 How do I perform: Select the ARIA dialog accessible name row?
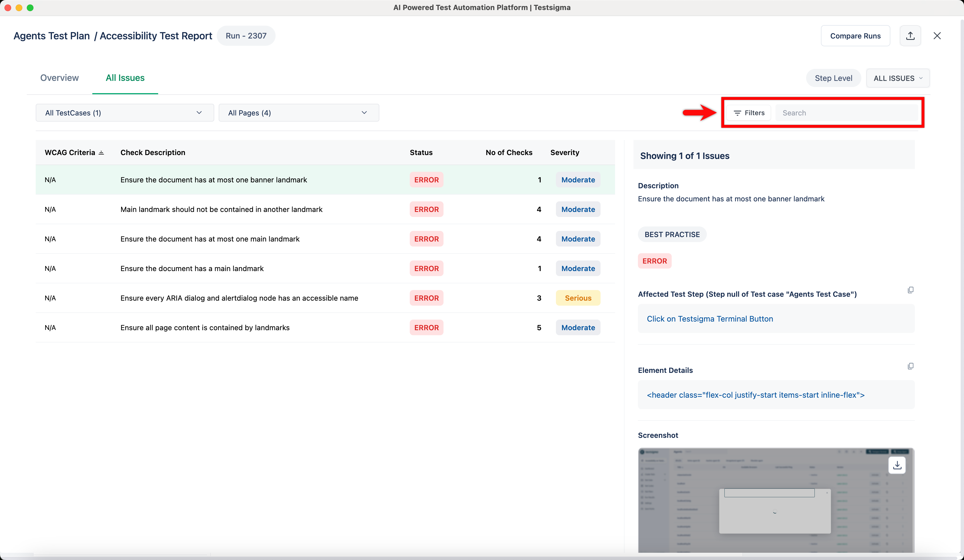coord(239,298)
